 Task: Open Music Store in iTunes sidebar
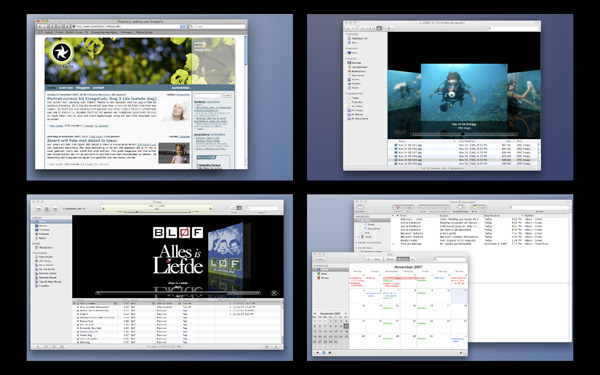pos(44,248)
